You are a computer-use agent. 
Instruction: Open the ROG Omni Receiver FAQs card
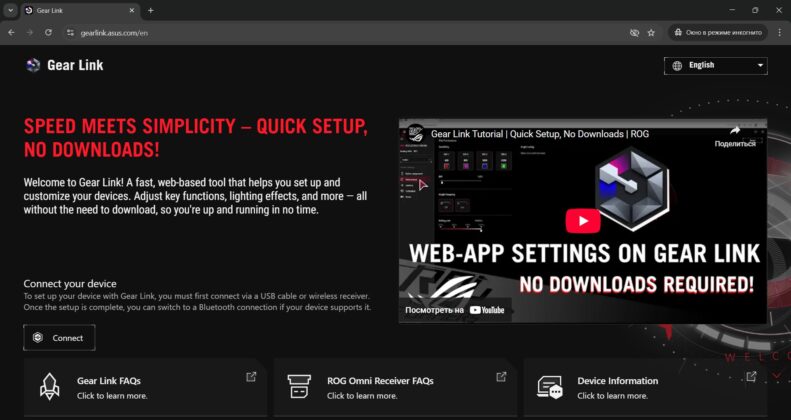click(x=396, y=387)
